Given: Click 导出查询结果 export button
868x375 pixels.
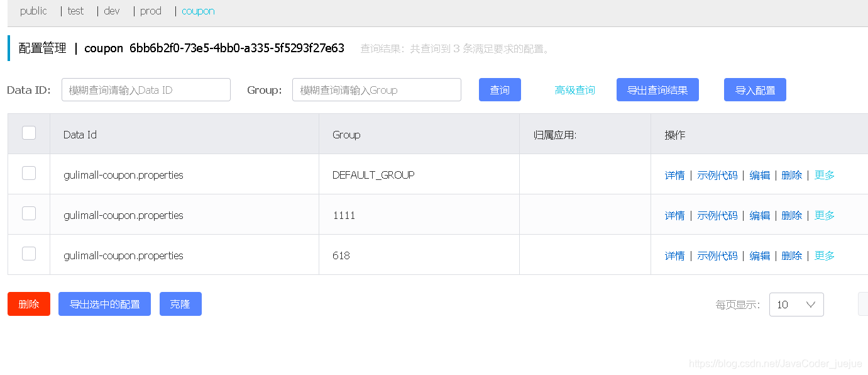Looking at the screenshot, I should [657, 90].
